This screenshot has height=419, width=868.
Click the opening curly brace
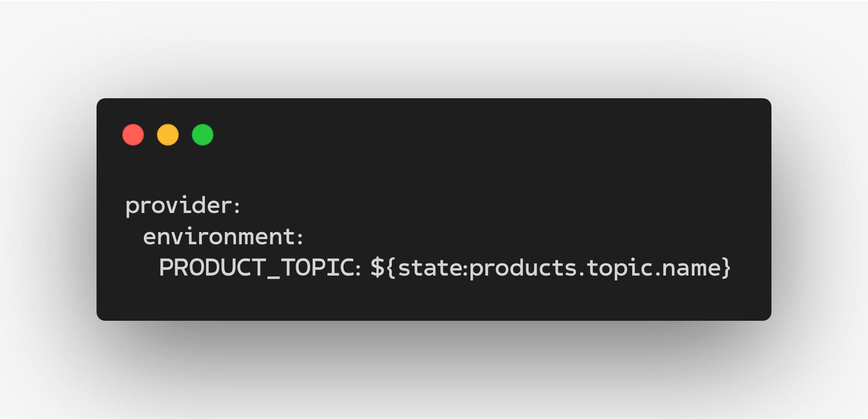point(391,267)
